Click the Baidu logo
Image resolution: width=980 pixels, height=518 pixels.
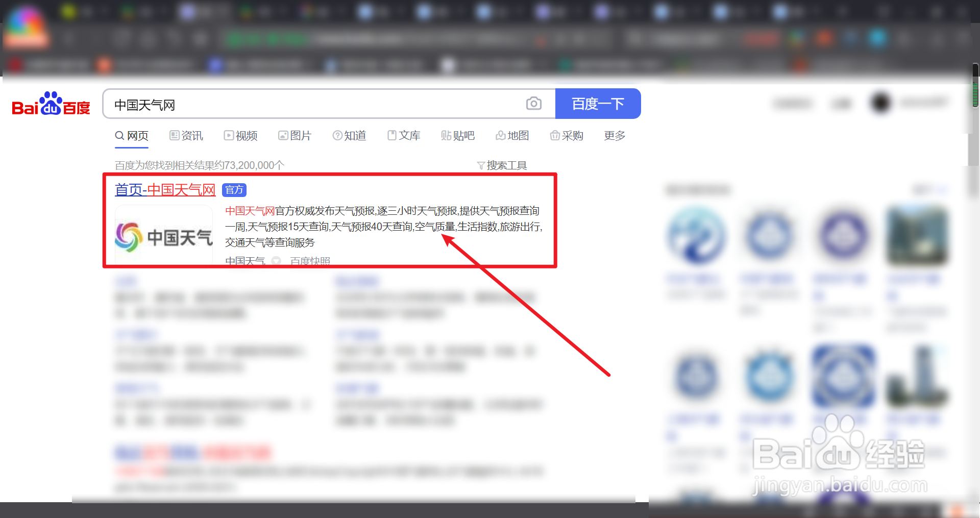point(51,104)
